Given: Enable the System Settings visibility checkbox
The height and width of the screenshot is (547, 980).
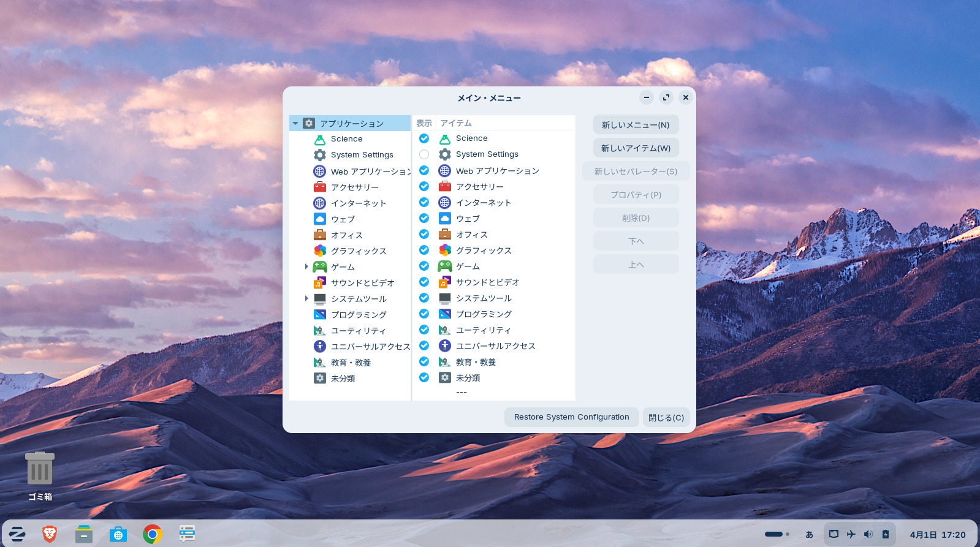Looking at the screenshot, I should [x=424, y=154].
